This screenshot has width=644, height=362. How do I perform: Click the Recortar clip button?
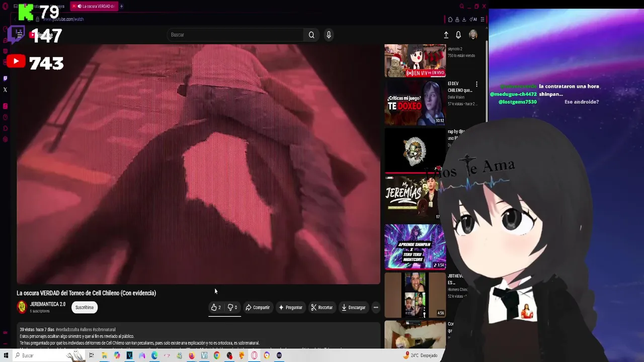point(321,307)
